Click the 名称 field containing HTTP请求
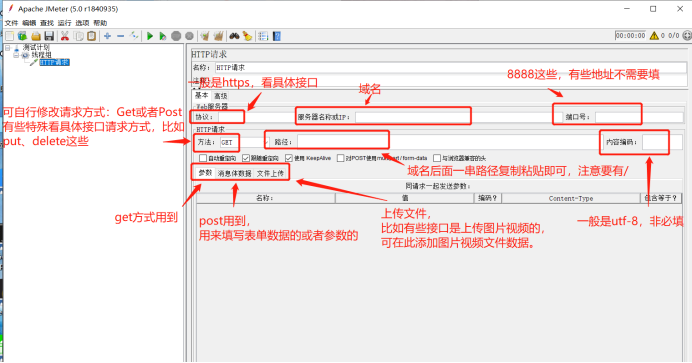This screenshot has width=692, height=363. pos(451,67)
